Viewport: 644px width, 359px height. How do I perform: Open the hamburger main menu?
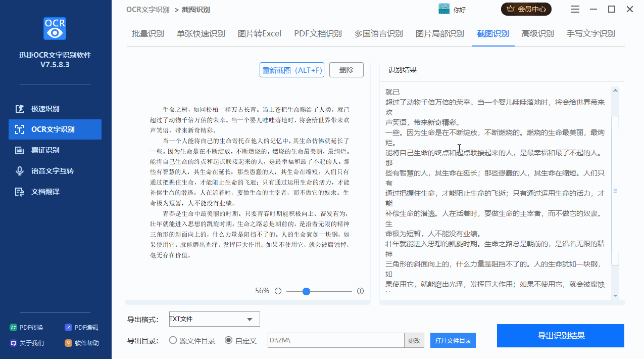click(x=575, y=9)
